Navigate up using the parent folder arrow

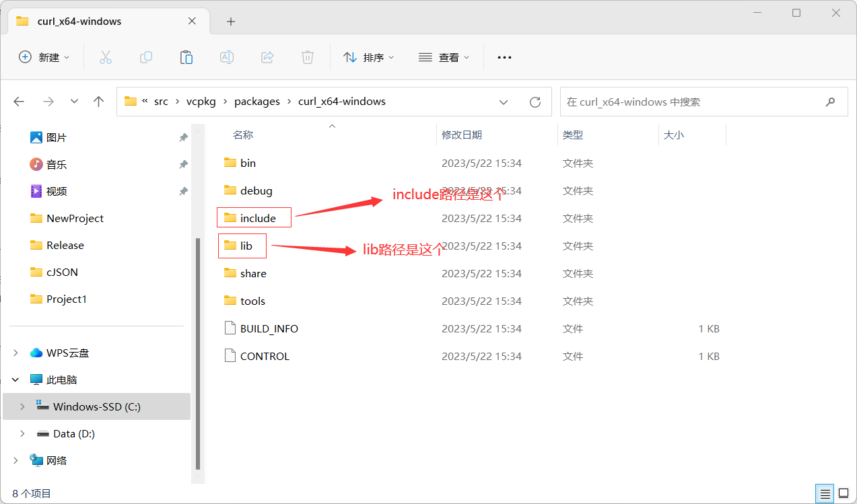[98, 101]
